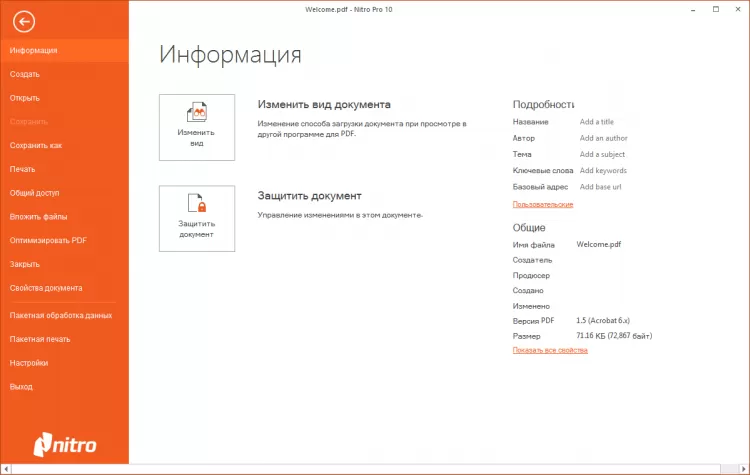Click the back arrow circle icon
Screen dimensions: 750x475
point(24,22)
